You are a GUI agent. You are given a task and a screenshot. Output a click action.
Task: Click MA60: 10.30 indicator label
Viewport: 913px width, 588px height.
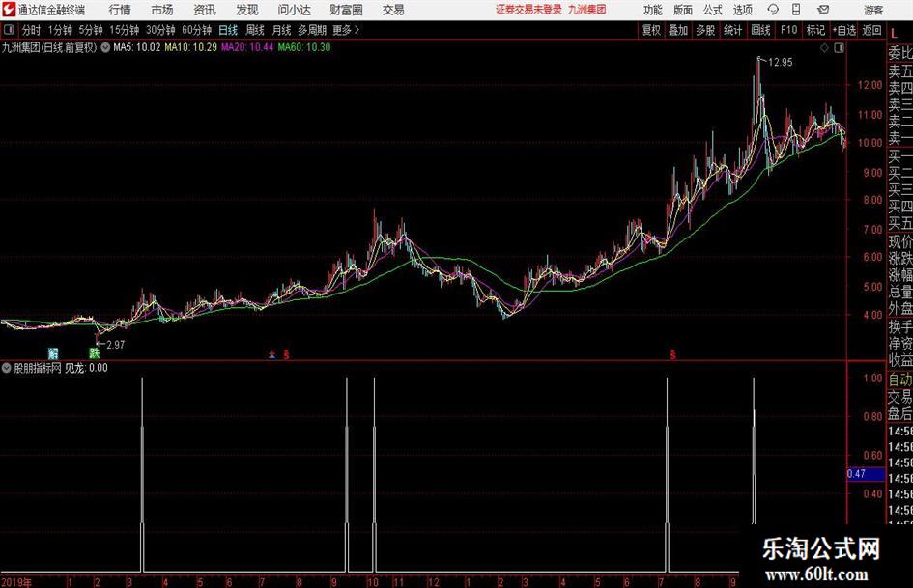(x=304, y=47)
